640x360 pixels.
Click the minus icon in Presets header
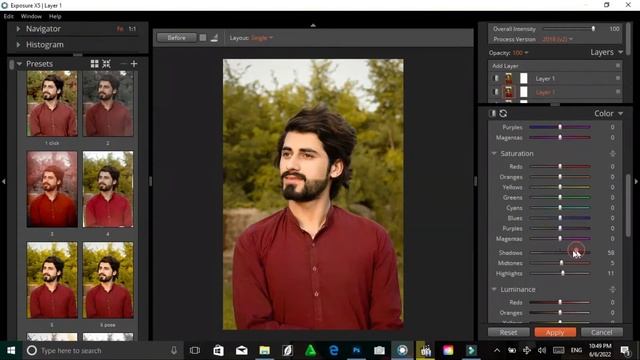pos(123,64)
